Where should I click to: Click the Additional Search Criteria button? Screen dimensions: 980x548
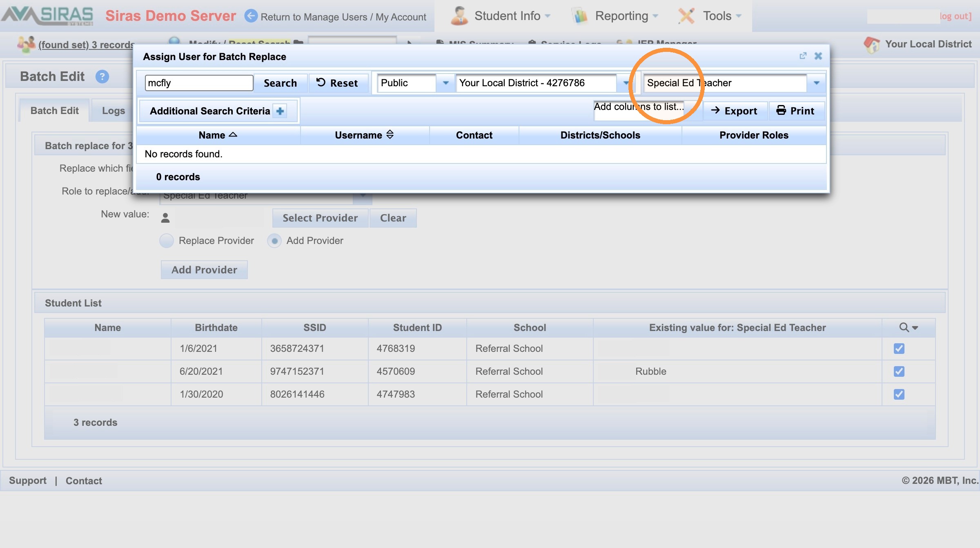pyautogui.click(x=218, y=111)
